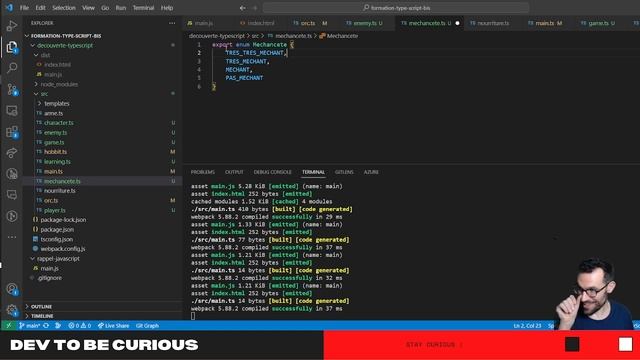The image size is (640, 360).
Task: Open Run and Debug view icon
Action: [12, 26]
